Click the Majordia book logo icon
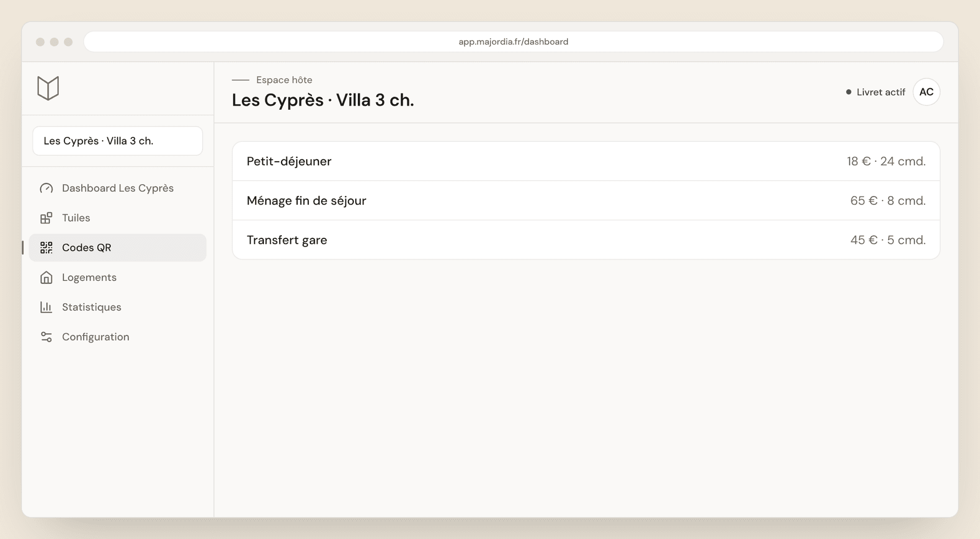 48,88
